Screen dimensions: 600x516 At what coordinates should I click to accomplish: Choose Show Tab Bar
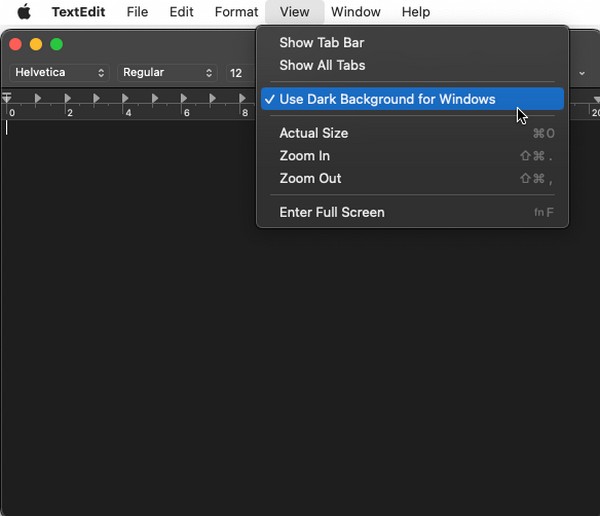412,42
